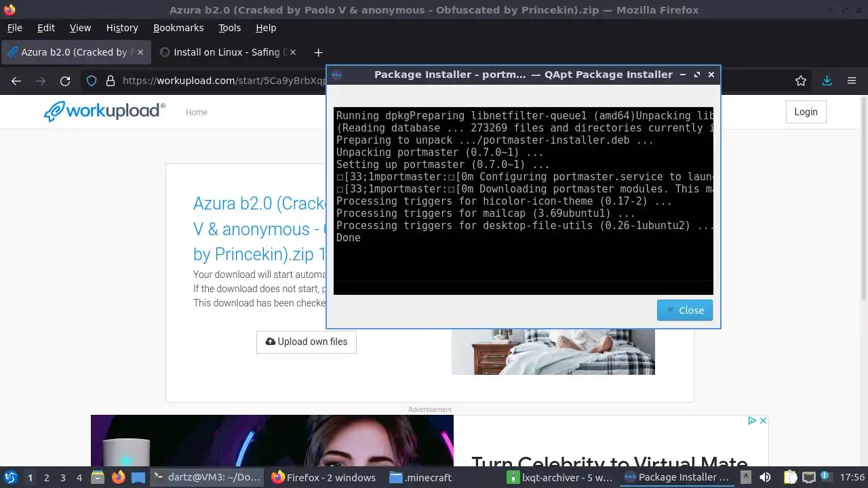This screenshot has height=488, width=868.
Task: Click the Package Installer terminal output area
Action: click(524, 201)
